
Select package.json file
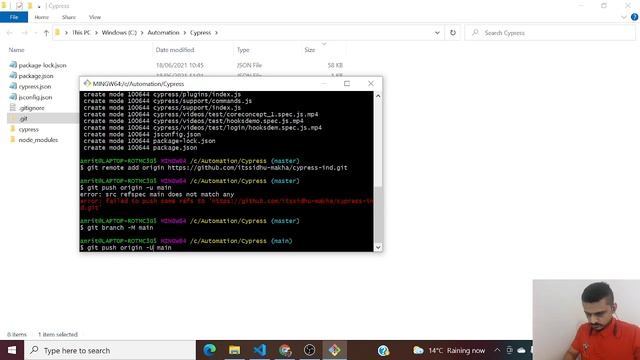36,76
